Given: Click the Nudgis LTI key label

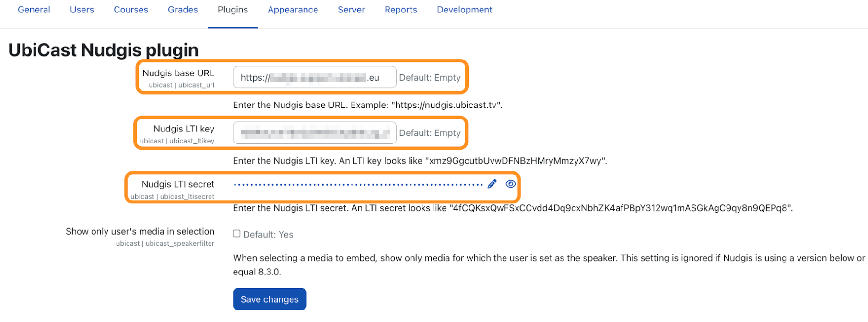Looking at the screenshot, I should pyautogui.click(x=184, y=129).
